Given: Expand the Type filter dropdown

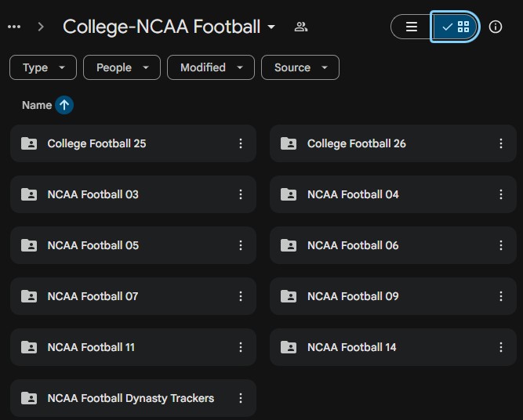Looking at the screenshot, I should point(43,67).
